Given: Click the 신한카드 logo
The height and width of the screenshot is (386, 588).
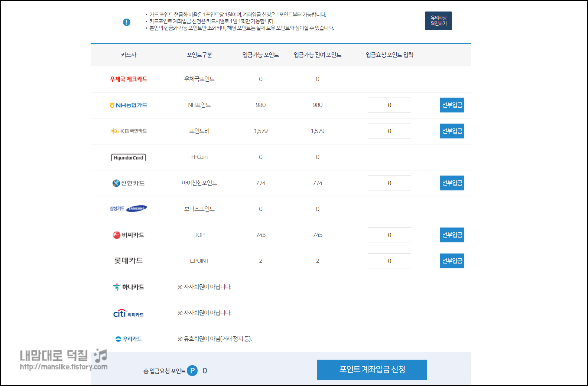Looking at the screenshot, I should tap(129, 183).
